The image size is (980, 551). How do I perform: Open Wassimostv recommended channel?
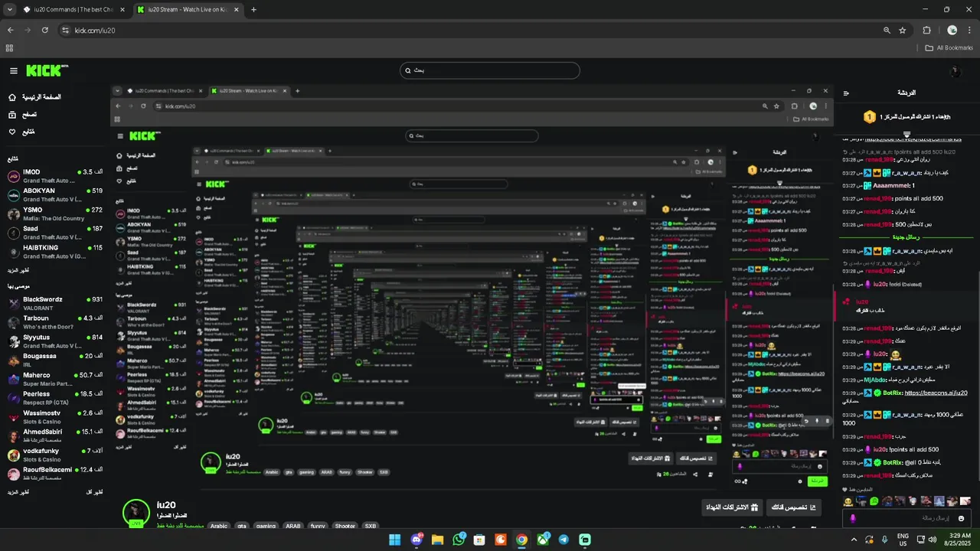[55, 417]
